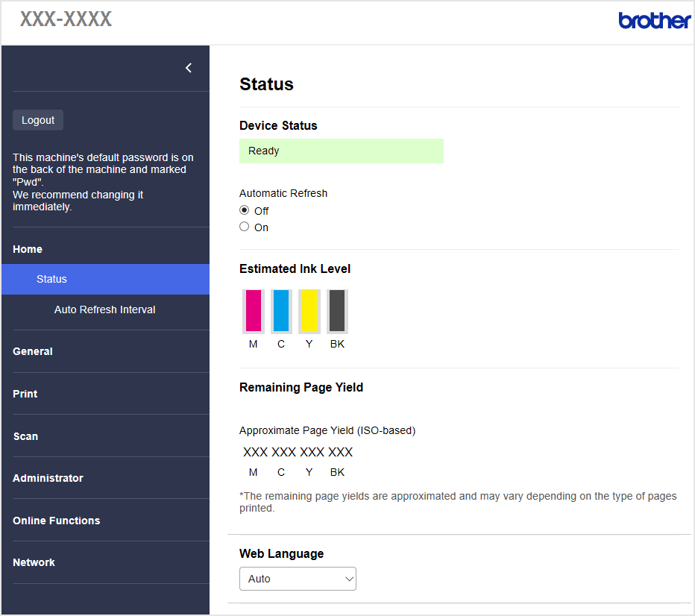Collapse the sidebar with the left chevron

[189, 68]
